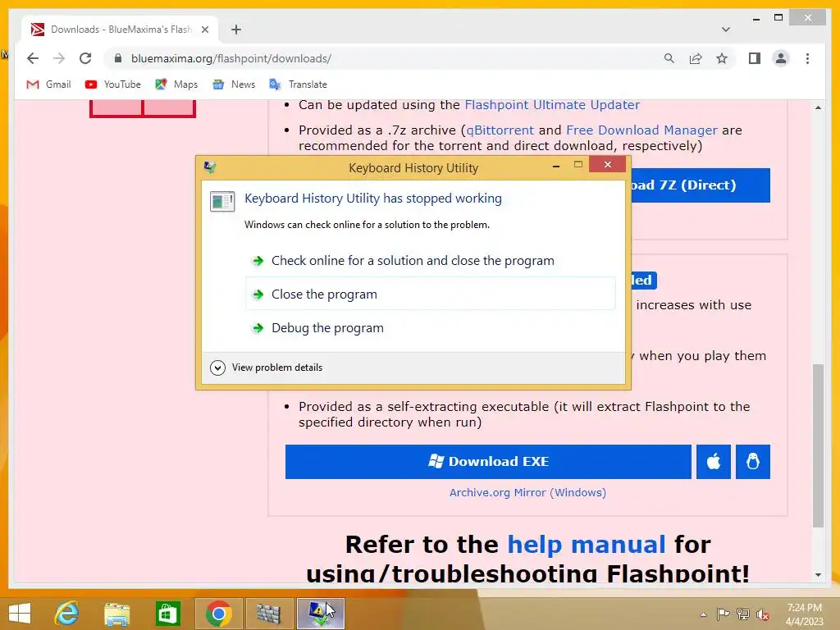Open the taskbar clock showing 7:24 PM

(804, 614)
